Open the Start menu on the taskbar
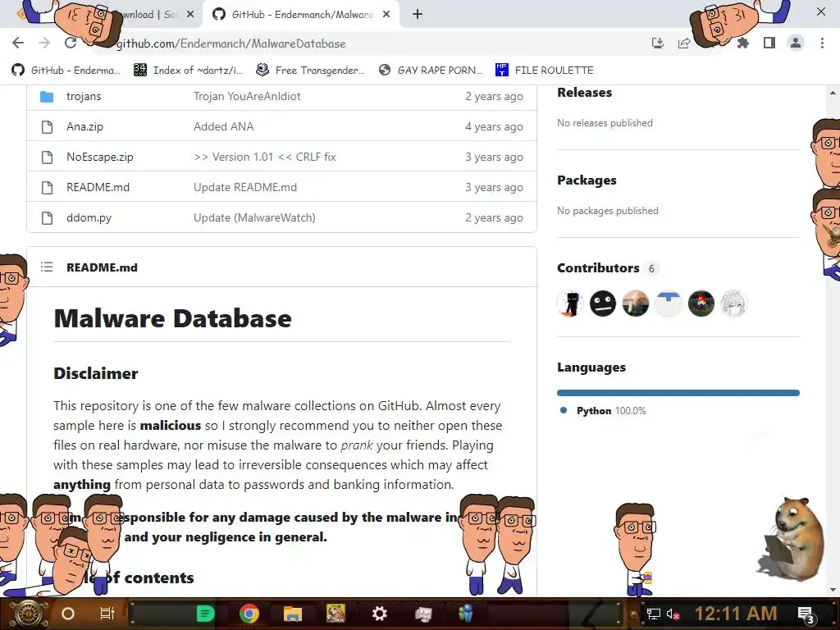 point(28,614)
